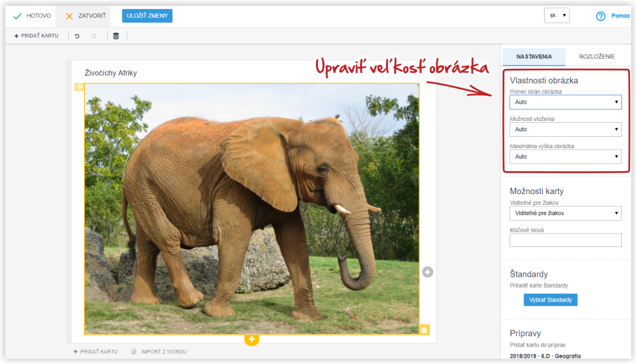Screen dimensions: 637x364
Task: Select the elephant image
Action: 252,209
